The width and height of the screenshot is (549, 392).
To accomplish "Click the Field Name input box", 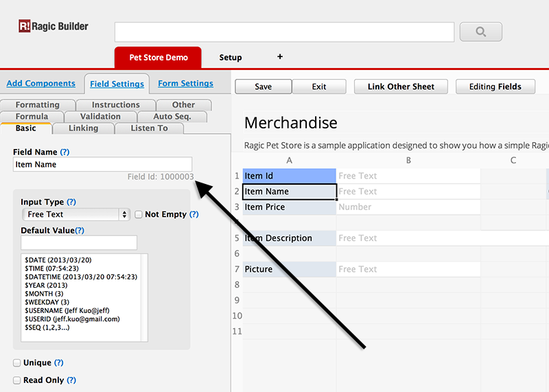I will (102, 164).
